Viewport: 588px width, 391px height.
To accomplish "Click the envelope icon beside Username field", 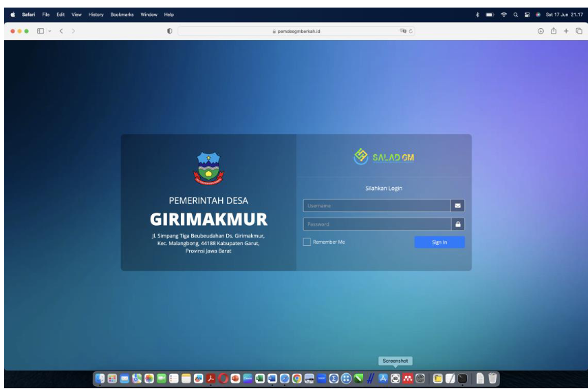I will coord(458,205).
